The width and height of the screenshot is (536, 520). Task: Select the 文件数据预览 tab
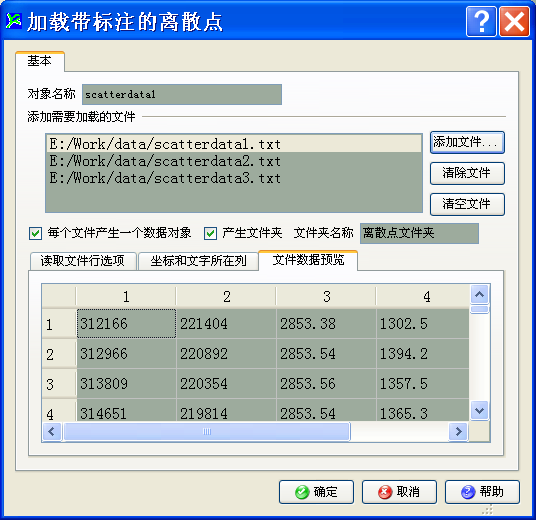[308, 260]
